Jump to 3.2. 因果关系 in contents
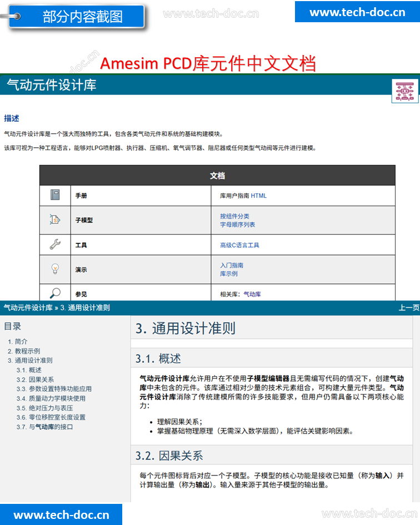The image size is (420, 525). tap(35, 379)
